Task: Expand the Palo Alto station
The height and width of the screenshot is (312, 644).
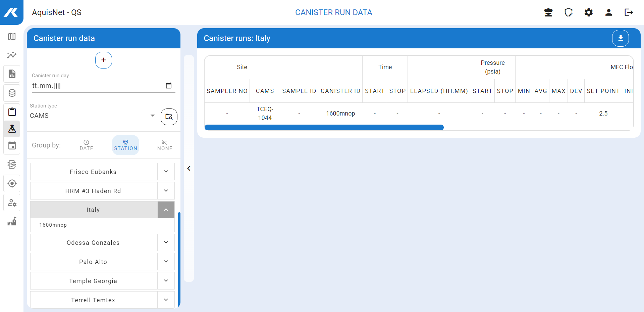Action: 166,262
